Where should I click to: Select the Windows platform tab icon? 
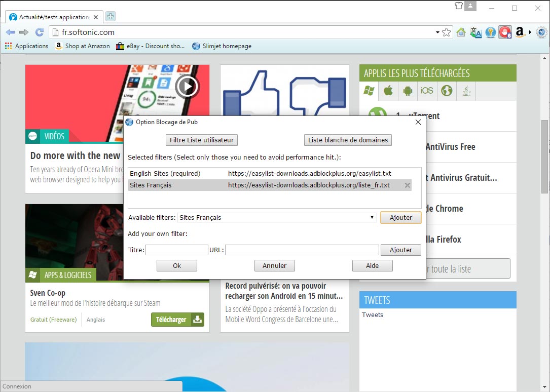pos(369,91)
